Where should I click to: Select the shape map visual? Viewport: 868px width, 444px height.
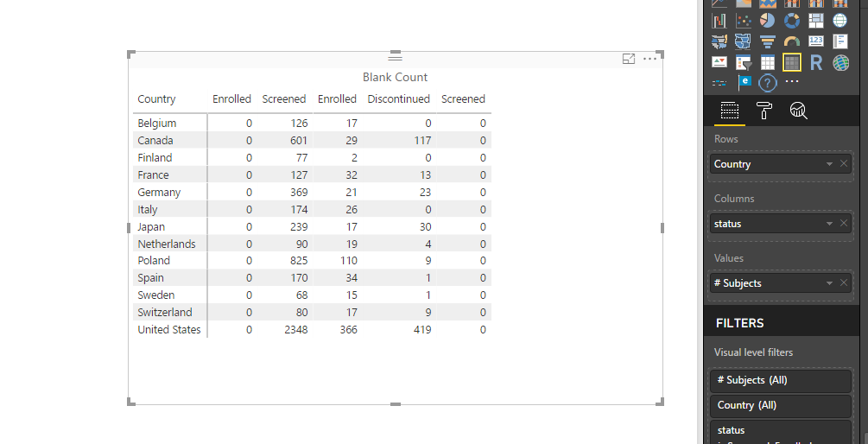[744, 41]
